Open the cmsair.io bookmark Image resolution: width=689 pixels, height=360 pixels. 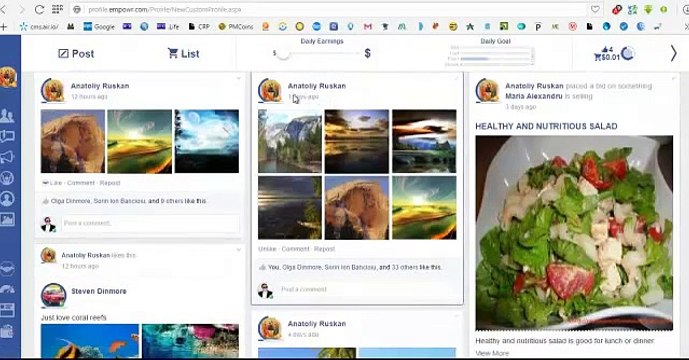tap(39, 27)
